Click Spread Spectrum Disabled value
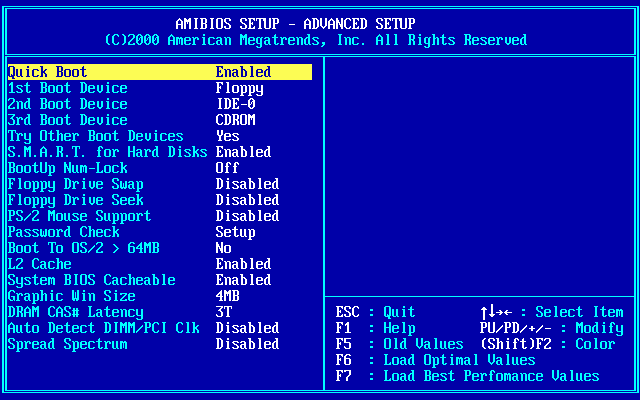Image resolution: width=640 pixels, height=400 pixels. 247,344
